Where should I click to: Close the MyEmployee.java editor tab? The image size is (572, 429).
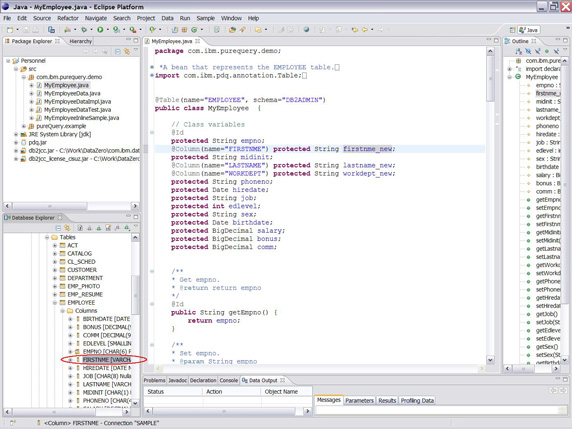(197, 41)
